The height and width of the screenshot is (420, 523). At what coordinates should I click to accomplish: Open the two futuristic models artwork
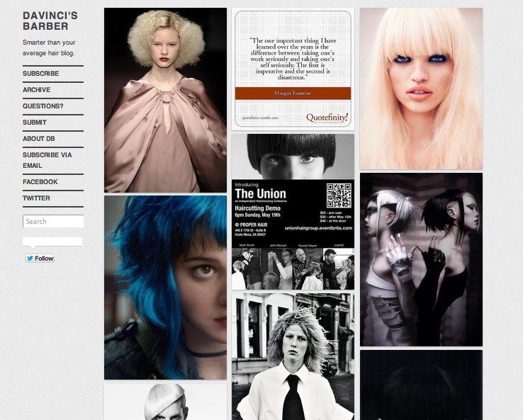421,259
